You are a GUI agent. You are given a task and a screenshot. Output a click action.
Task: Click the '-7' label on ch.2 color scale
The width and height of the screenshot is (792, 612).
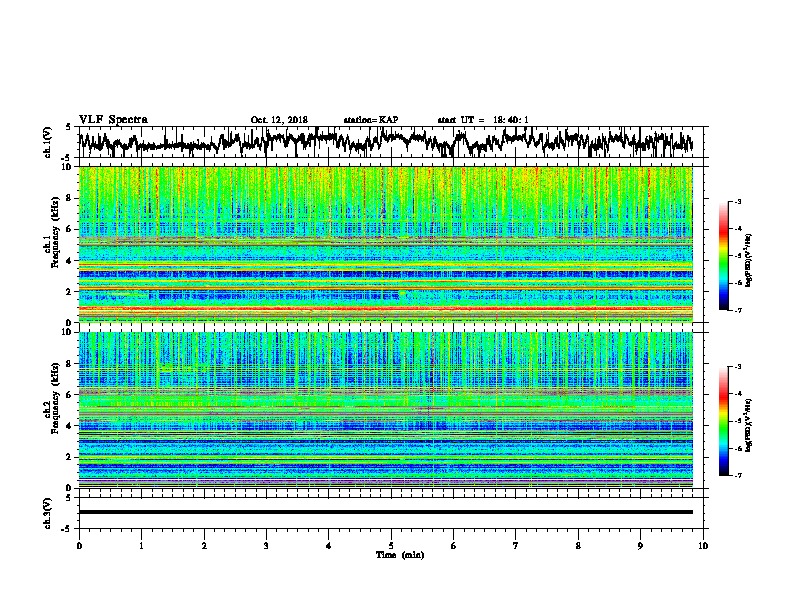pyautogui.click(x=737, y=475)
